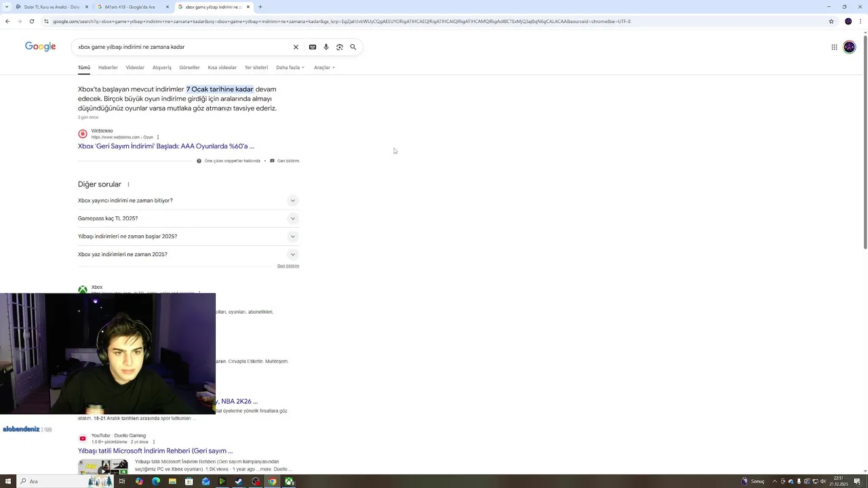Open Microsoft Store from taskbar
The height and width of the screenshot is (488, 868).
click(x=189, y=481)
